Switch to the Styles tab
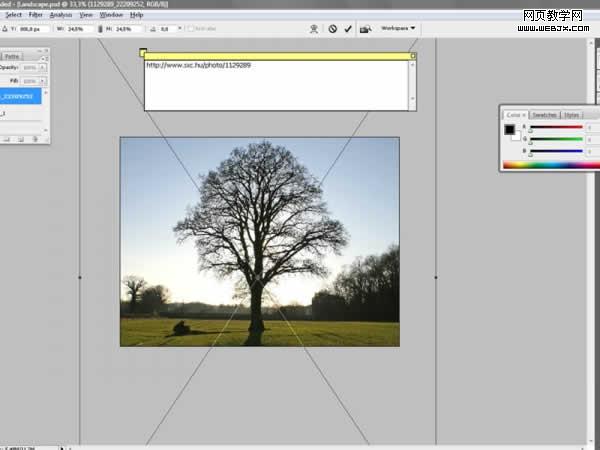 click(x=571, y=115)
